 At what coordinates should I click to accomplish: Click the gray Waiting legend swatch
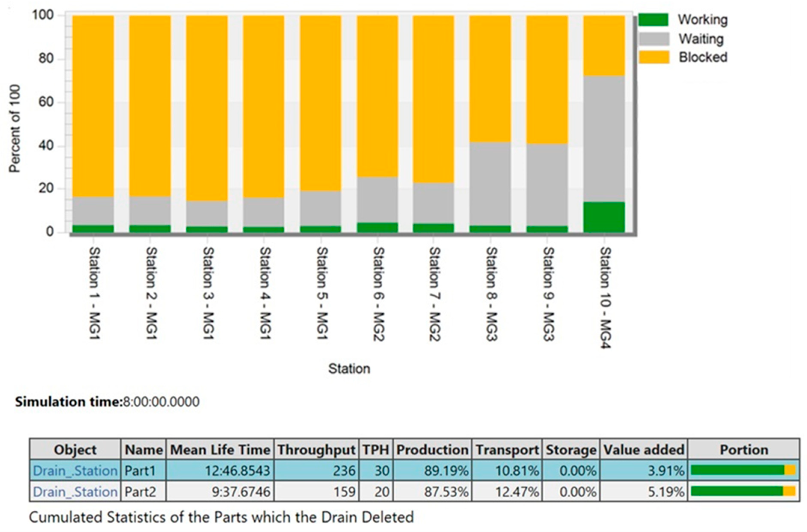(654, 39)
